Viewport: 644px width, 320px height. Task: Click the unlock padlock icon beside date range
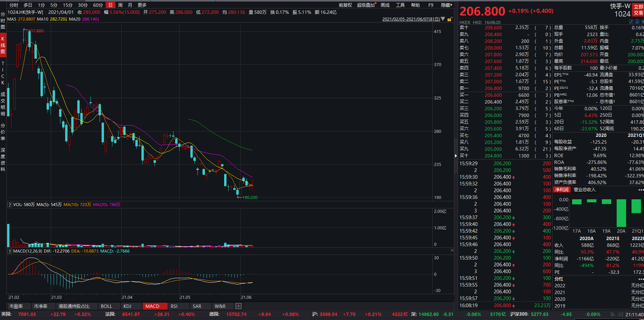(449, 19)
